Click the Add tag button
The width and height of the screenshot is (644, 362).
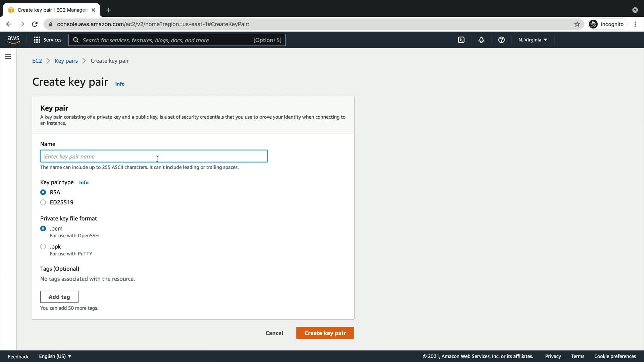pos(59,297)
